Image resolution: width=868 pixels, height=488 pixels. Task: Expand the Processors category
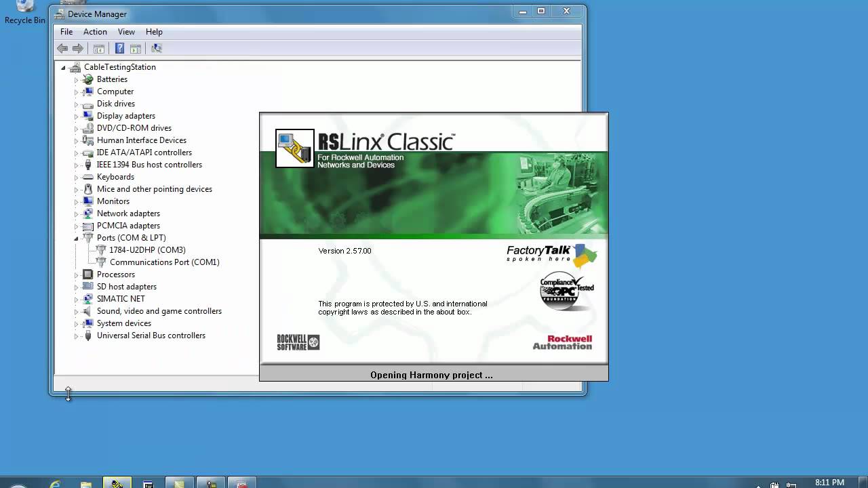[76, 275]
